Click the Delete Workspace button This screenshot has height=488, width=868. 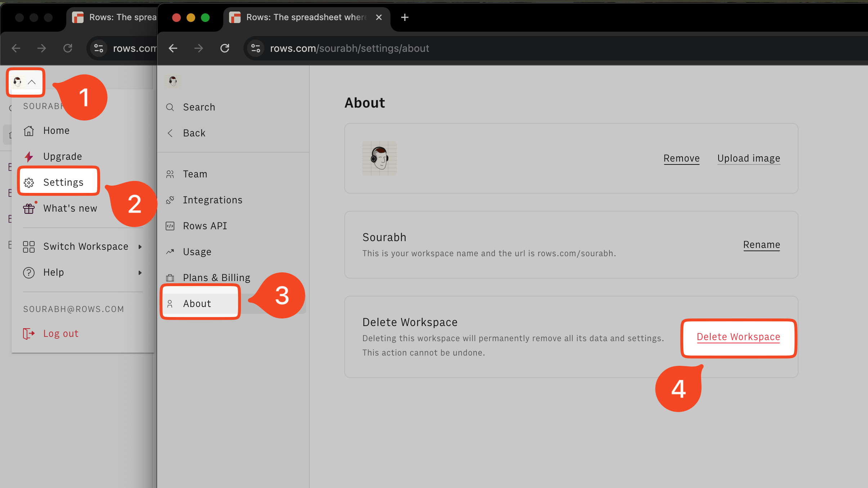(x=738, y=337)
